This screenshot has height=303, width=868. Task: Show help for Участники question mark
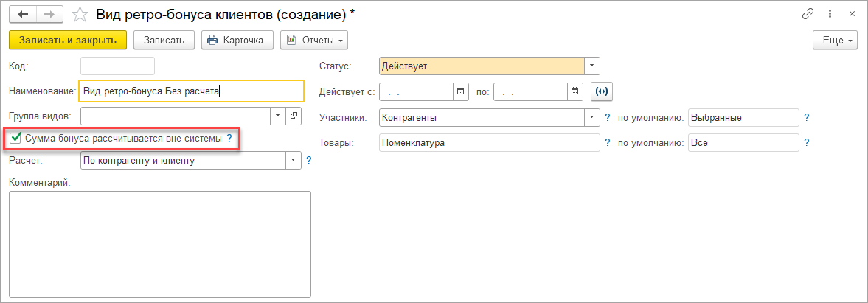coord(608,117)
